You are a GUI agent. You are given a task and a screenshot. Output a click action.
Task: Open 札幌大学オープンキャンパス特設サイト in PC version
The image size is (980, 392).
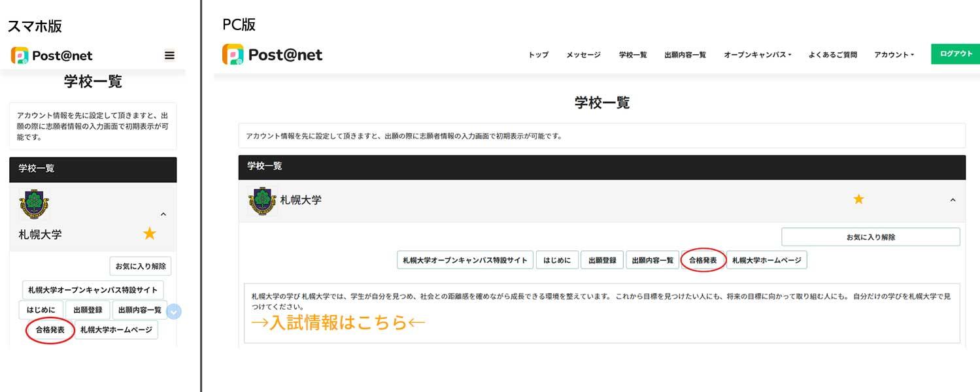[465, 260]
